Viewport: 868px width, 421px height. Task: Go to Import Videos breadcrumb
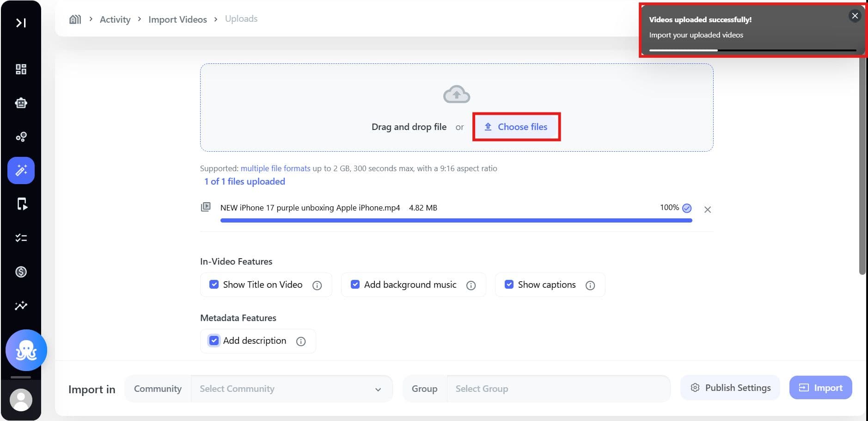[177, 19]
